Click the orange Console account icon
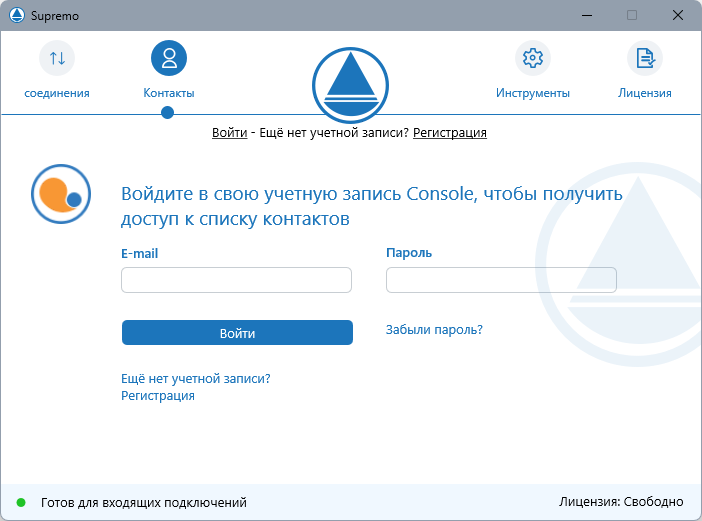This screenshot has height=521, width=702. click(61, 194)
